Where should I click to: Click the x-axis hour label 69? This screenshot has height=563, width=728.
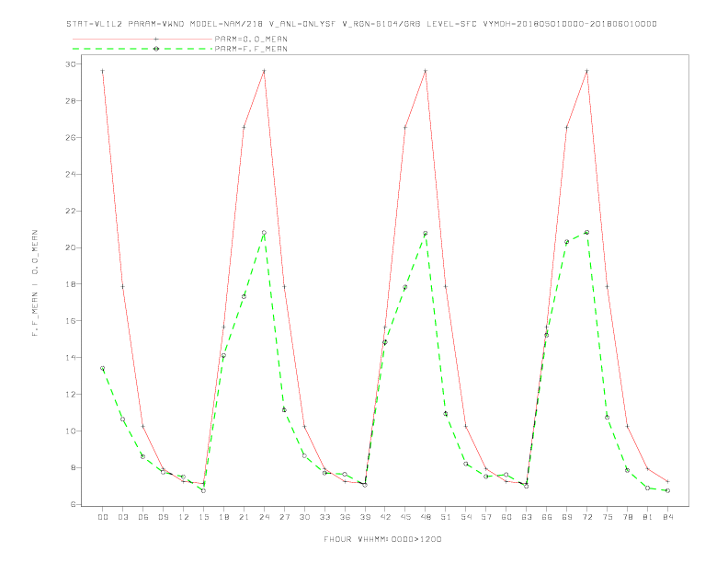[x=567, y=517]
